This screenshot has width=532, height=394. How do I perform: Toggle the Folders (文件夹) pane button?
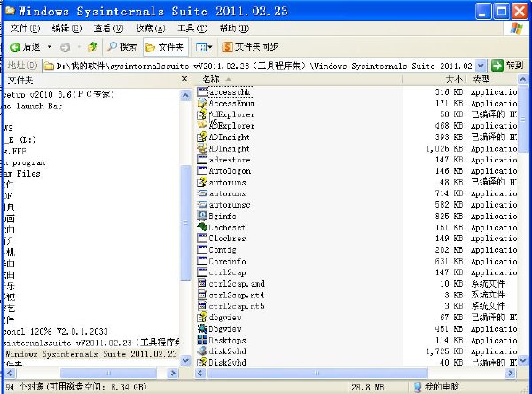166,47
